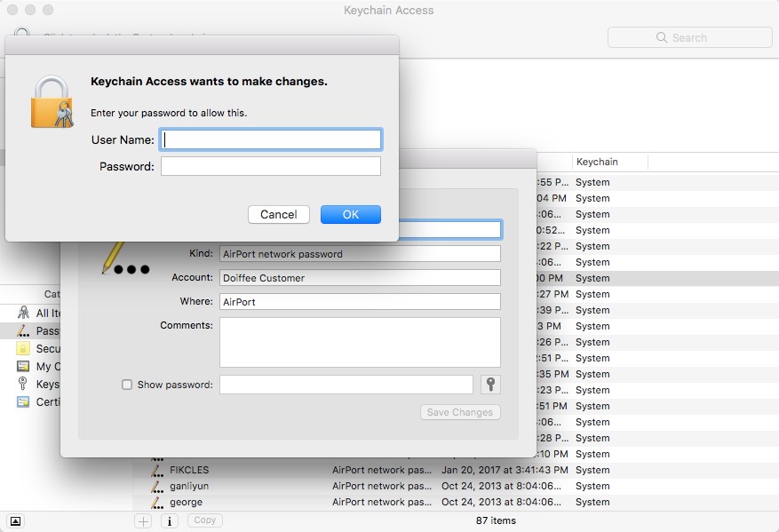
Task: Select the FIKCLES keychain entry
Action: point(189,470)
